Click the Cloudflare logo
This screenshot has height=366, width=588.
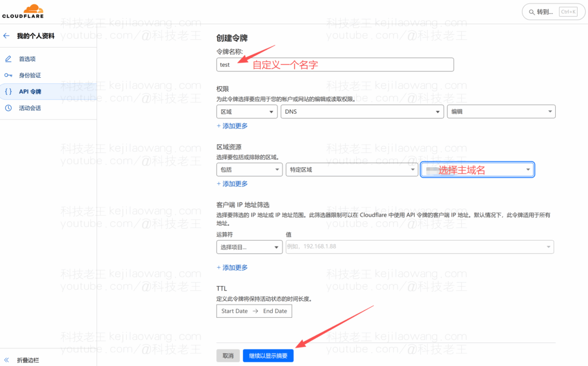click(22, 11)
